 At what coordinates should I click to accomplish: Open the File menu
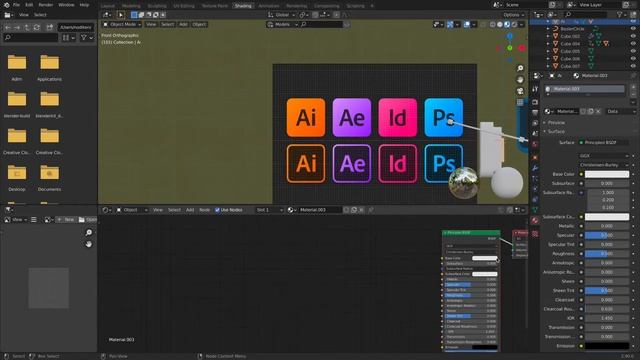click(x=16, y=5)
